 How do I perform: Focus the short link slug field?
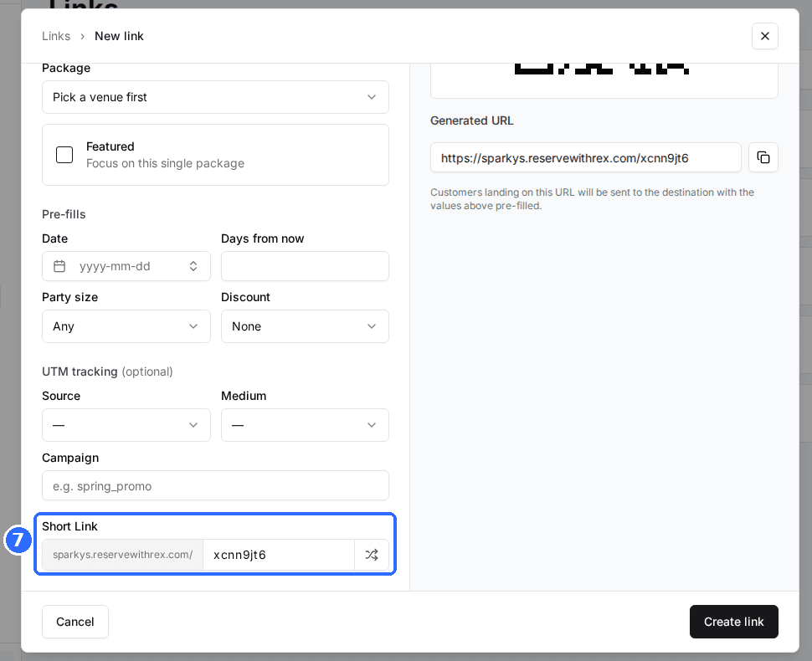(x=279, y=555)
